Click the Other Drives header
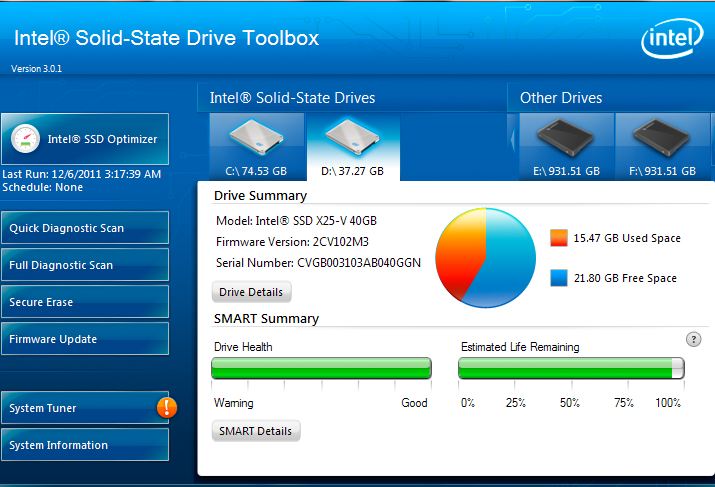Viewport: 715px width, 487px height. coord(561,98)
